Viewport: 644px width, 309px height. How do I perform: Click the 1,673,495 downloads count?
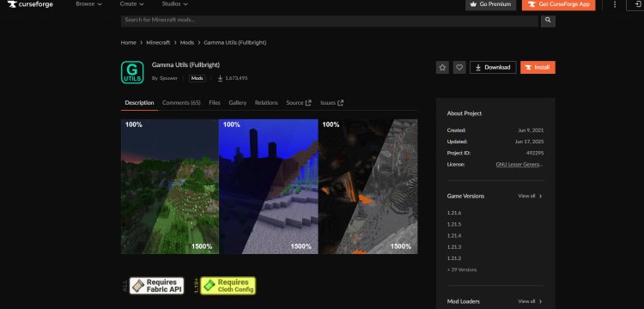(233, 78)
